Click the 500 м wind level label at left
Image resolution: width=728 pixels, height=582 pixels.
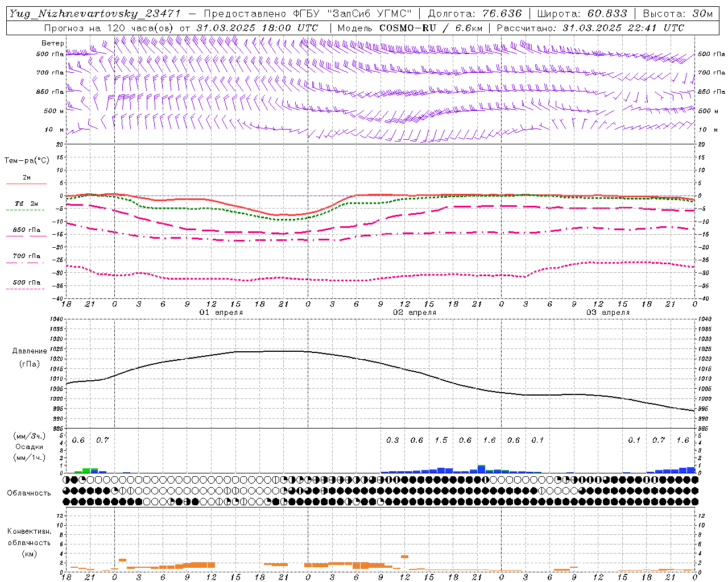(54, 111)
